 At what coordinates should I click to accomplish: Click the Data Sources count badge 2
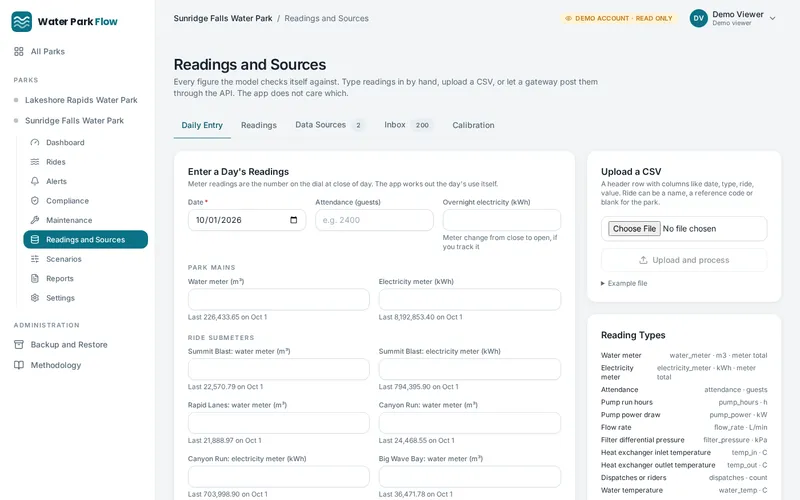point(358,126)
